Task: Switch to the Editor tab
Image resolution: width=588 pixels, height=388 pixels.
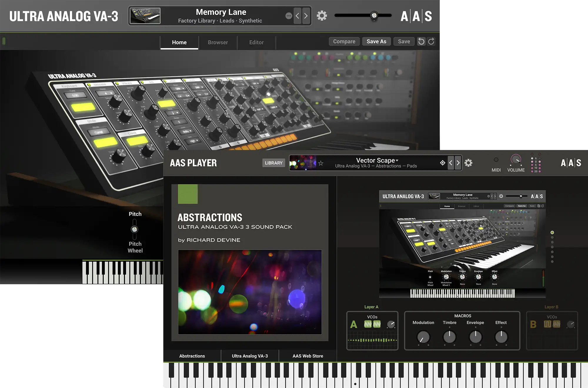Action: [x=256, y=42]
